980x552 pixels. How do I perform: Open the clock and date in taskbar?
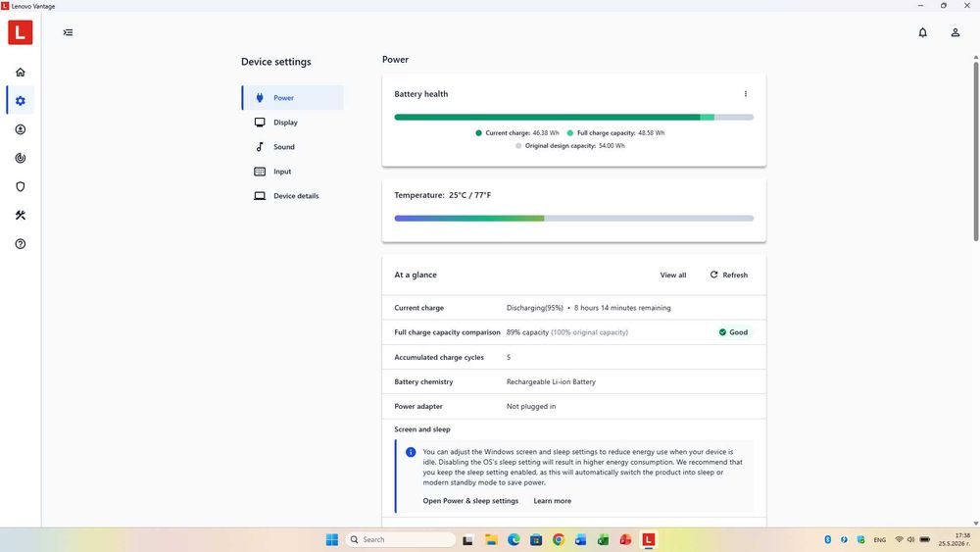955,539
